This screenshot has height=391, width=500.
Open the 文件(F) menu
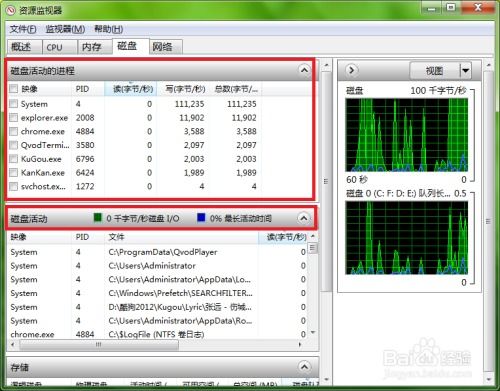(x=23, y=29)
